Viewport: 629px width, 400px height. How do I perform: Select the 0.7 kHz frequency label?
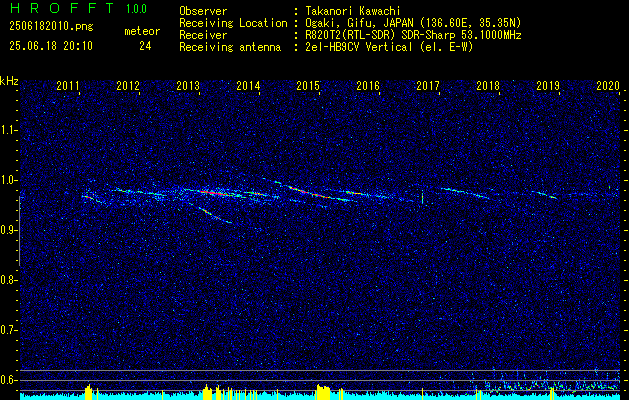point(8,330)
